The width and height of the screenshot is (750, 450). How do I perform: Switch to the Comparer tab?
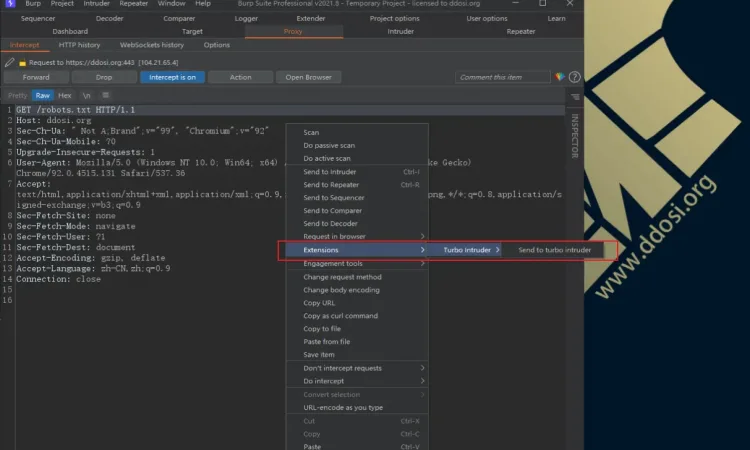tap(179, 18)
